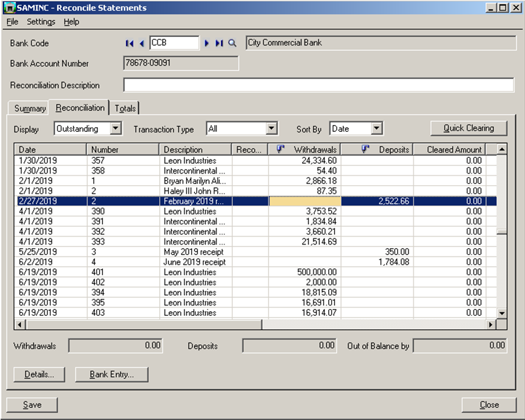The height and width of the screenshot is (420, 525).
Task: Click the Bank Entry button
Action: [112, 374]
